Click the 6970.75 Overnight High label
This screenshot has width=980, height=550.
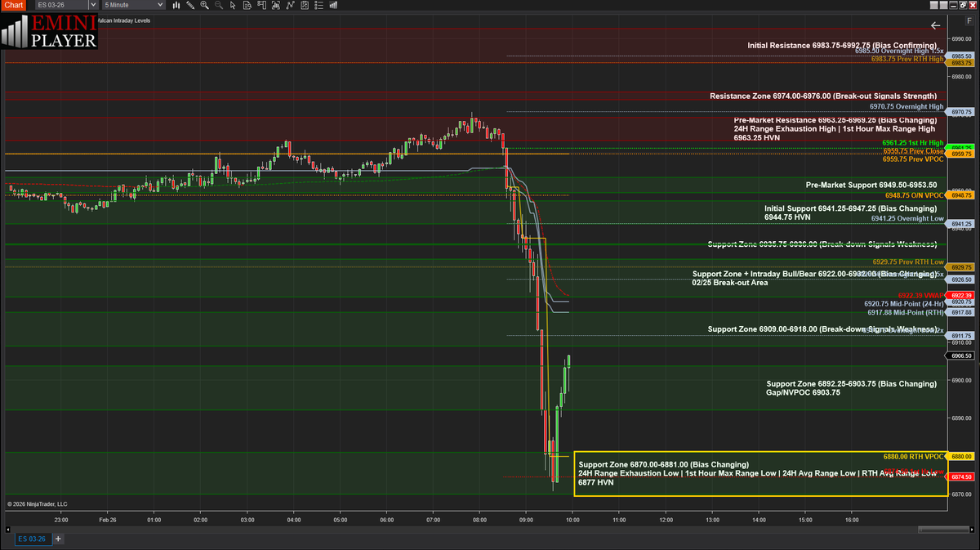pyautogui.click(x=906, y=106)
